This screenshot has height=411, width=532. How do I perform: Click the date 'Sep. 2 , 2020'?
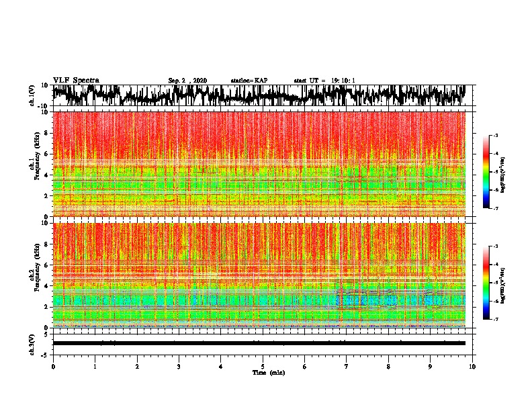click(x=187, y=81)
